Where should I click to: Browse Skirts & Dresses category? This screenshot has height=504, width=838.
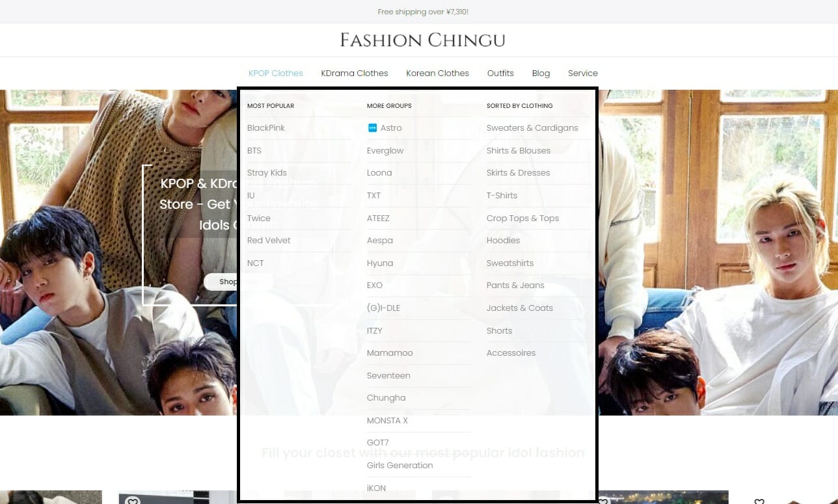[x=518, y=173]
